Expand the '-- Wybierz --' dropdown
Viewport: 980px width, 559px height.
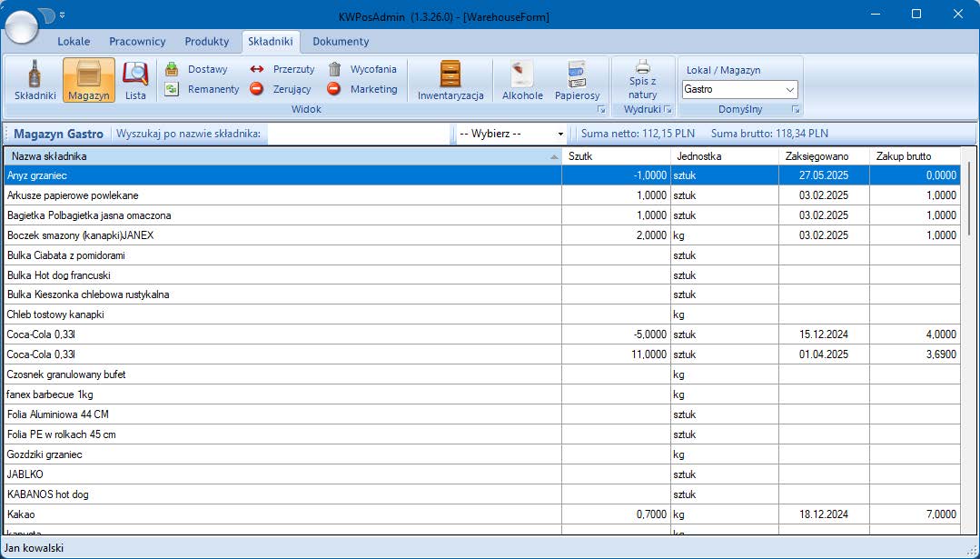511,134
